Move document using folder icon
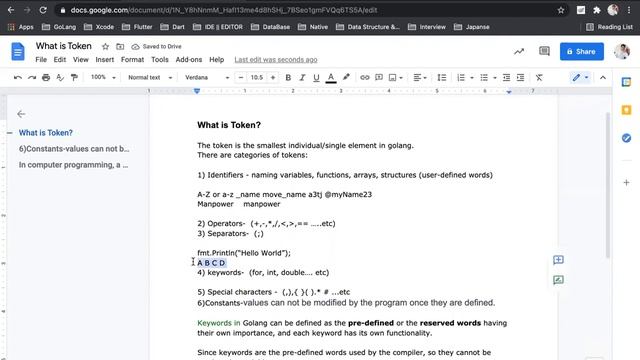The width and height of the screenshot is (640, 360). [120, 47]
